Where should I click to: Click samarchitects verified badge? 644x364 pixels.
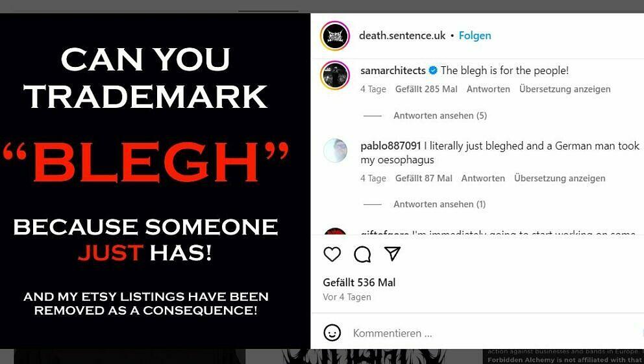coord(433,70)
